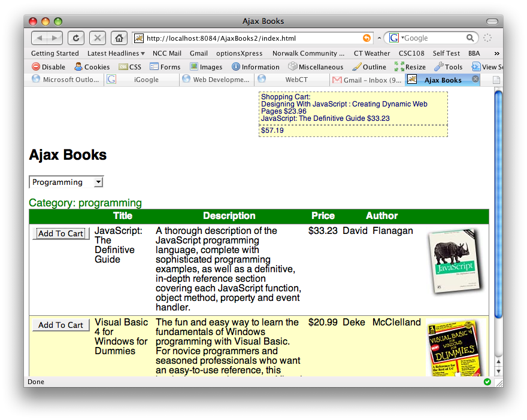Image resolution: width=527 pixels, height=420 pixels.
Task: Show more bookmarks with the chevron
Action: pyautogui.click(x=496, y=53)
